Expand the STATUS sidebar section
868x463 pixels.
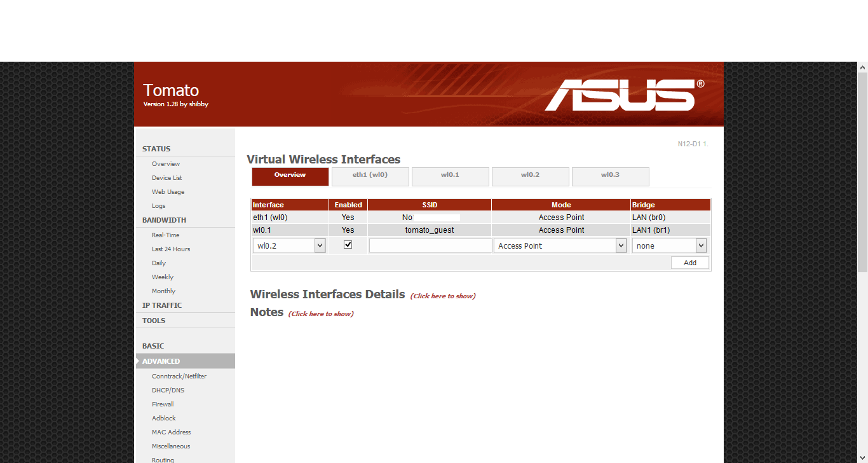(156, 149)
